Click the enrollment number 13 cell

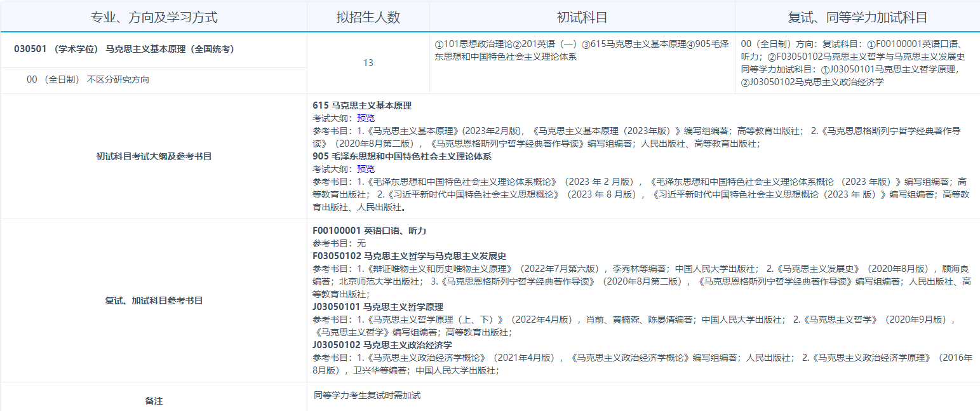[368, 63]
